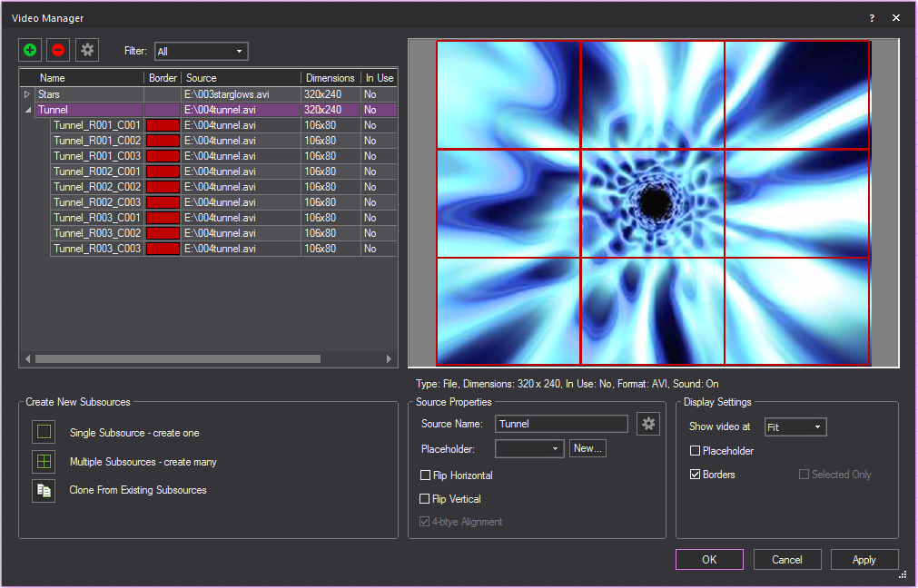Open the gear next to Source Name
Image resolution: width=918 pixels, height=588 pixels.
point(648,423)
